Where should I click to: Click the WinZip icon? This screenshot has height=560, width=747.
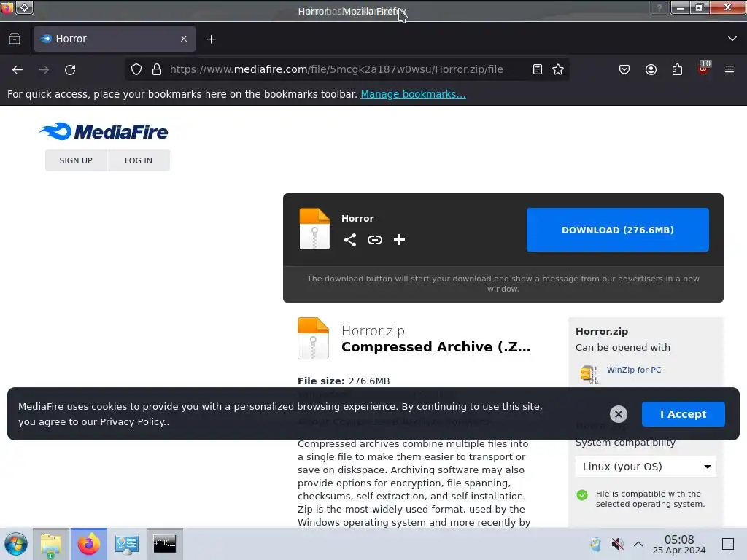[x=589, y=374]
